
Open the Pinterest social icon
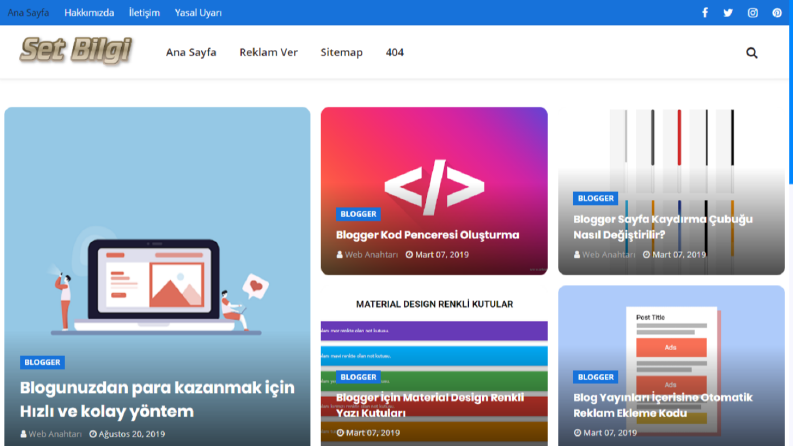pyautogui.click(x=777, y=13)
